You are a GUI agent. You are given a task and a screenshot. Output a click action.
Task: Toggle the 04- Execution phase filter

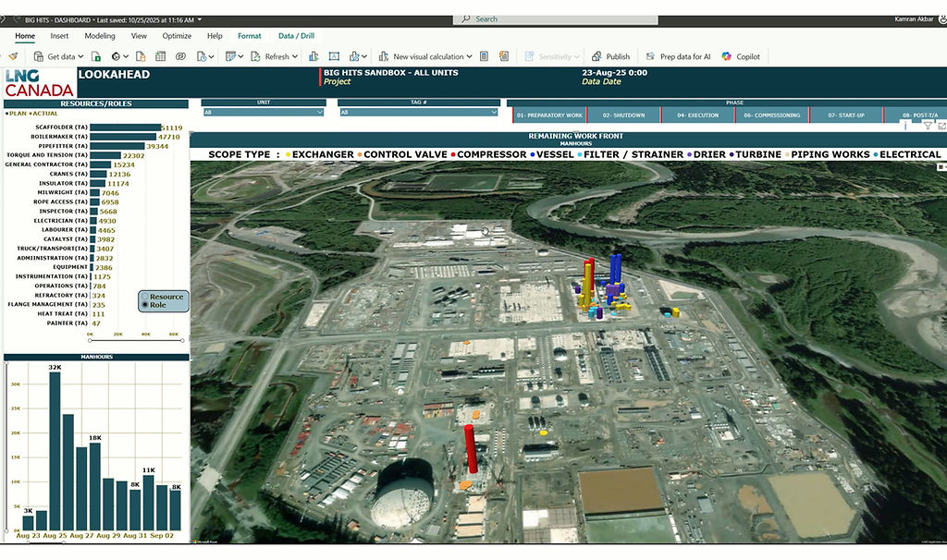(x=698, y=115)
